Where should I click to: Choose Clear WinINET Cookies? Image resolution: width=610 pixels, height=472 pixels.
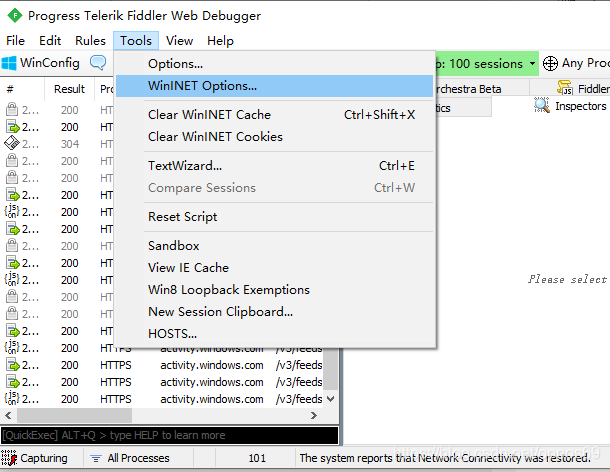275,137
